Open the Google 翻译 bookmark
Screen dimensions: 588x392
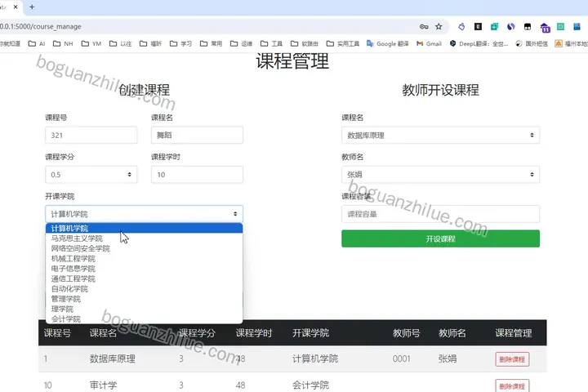point(388,43)
